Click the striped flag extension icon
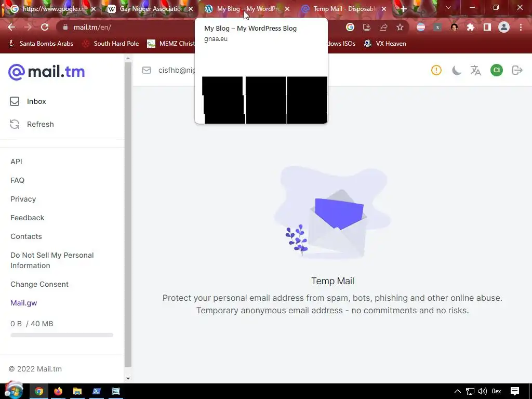This screenshot has width=532, height=399. [x=421, y=27]
